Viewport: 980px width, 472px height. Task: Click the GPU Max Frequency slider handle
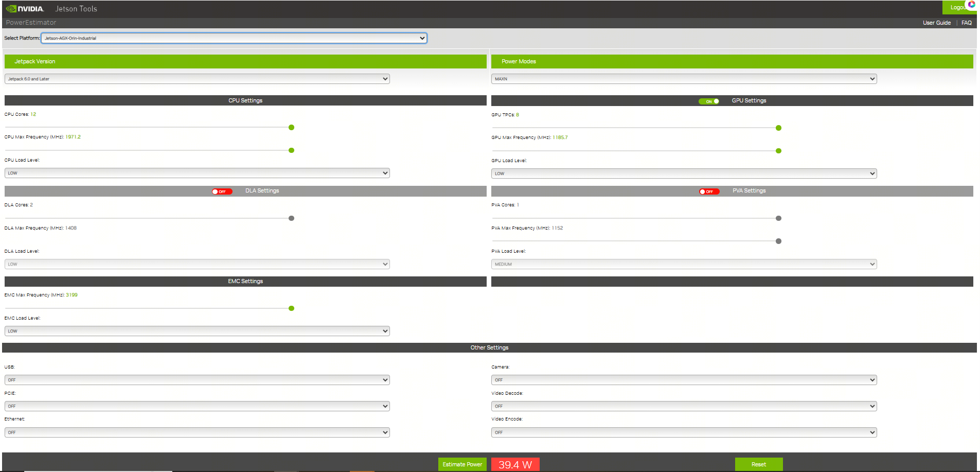pos(778,151)
